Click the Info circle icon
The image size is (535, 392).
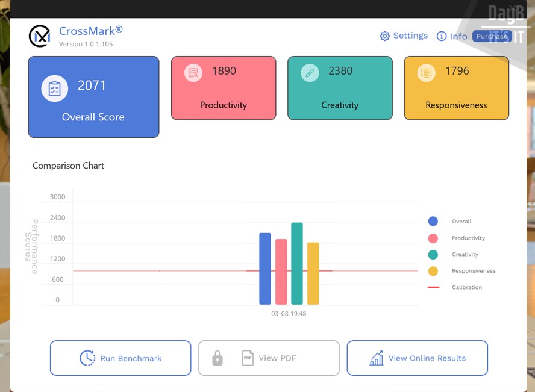tap(442, 36)
